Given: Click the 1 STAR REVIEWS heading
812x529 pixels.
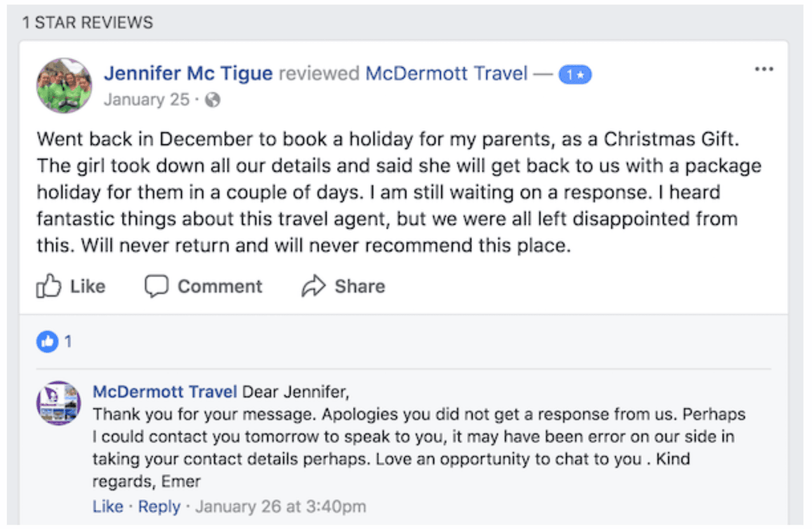Looking at the screenshot, I should (x=88, y=23).
